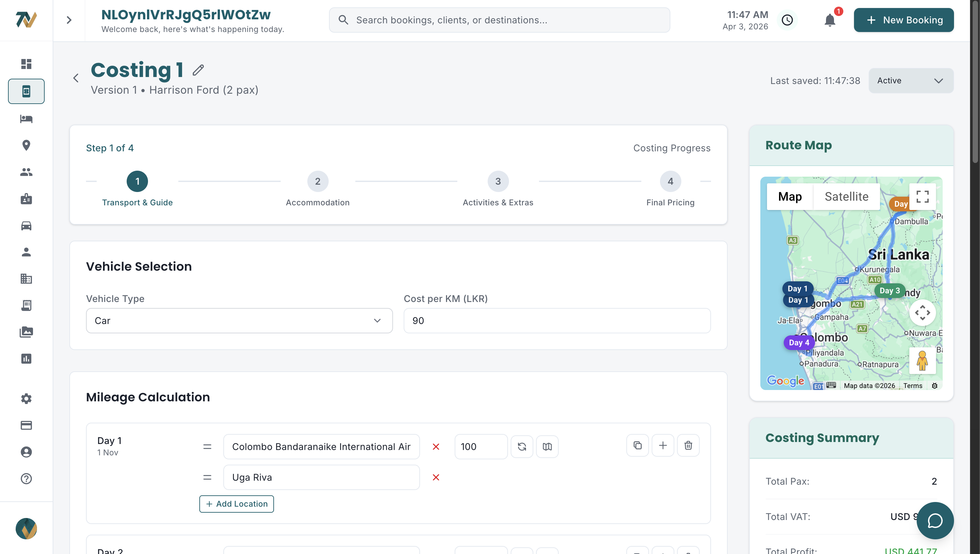This screenshot has height=554, width=980.
Task: Click the Add Location button for Day 1
Action: coord(237,504)
